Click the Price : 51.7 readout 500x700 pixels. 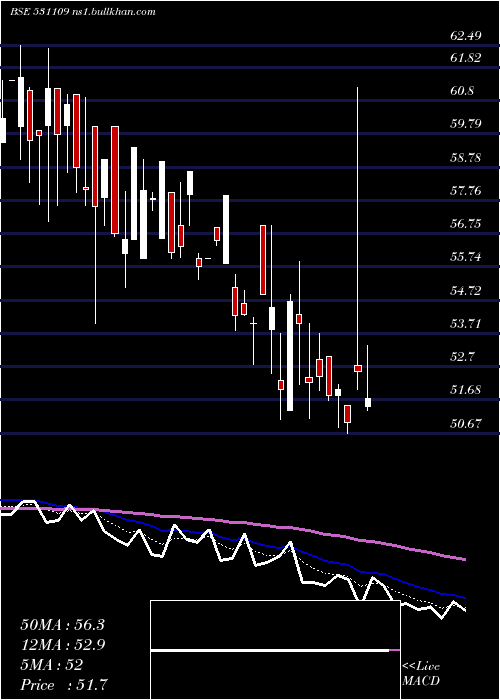pos(64,685)
